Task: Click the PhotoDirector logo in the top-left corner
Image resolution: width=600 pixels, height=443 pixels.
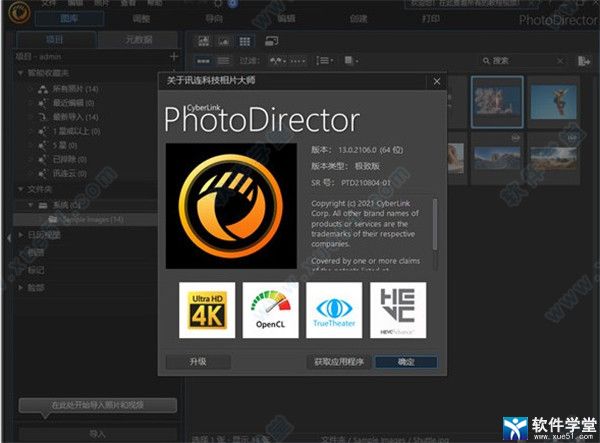Action: coord(18,11)
